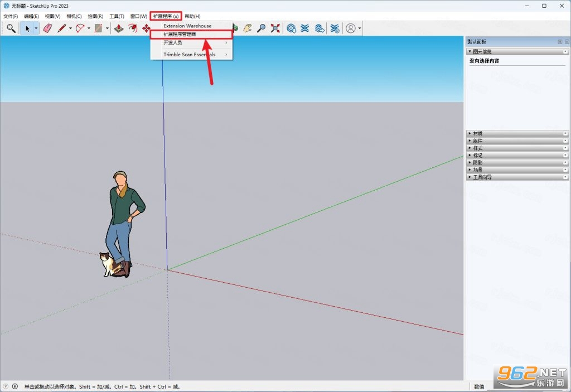Pick the pink Eraser tool
The height and width of the screenshot is (392, 571).
point(47,28)
